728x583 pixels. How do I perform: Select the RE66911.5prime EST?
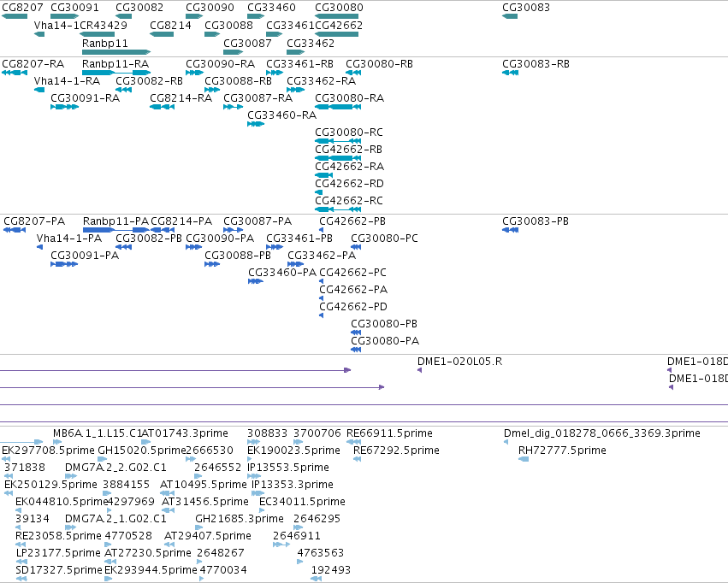click(x=354, y=442)
